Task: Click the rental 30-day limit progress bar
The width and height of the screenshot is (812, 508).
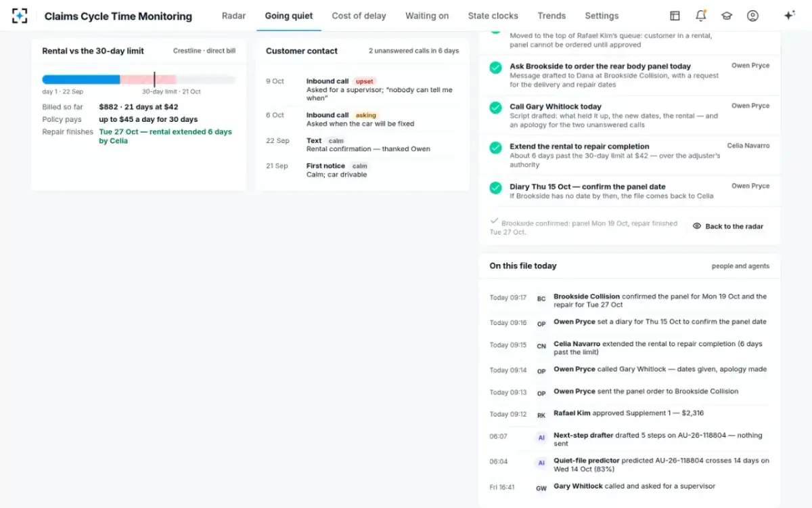Action: tap(139, 79)
